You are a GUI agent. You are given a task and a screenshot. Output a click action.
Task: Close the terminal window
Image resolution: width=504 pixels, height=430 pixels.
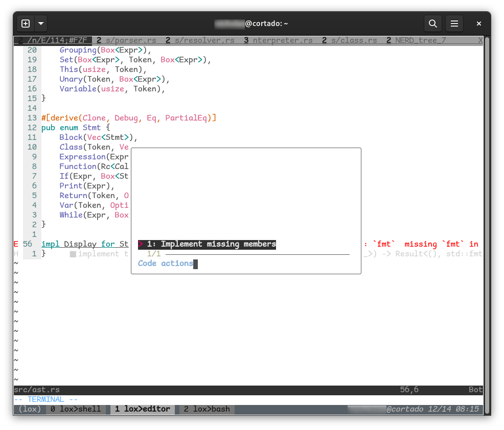(478, 23)
